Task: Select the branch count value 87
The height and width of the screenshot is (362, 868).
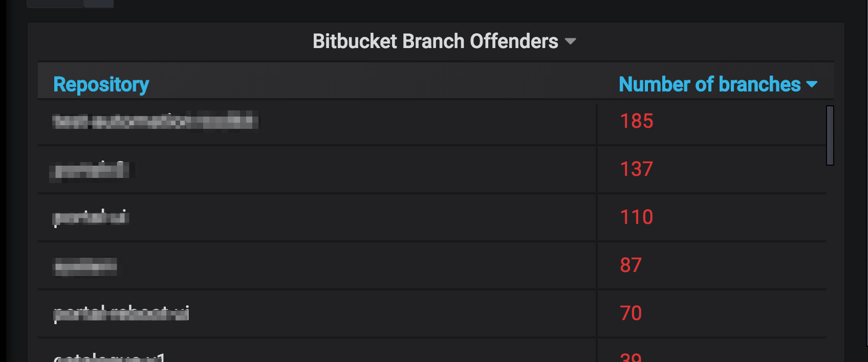Action: [631, 265]
